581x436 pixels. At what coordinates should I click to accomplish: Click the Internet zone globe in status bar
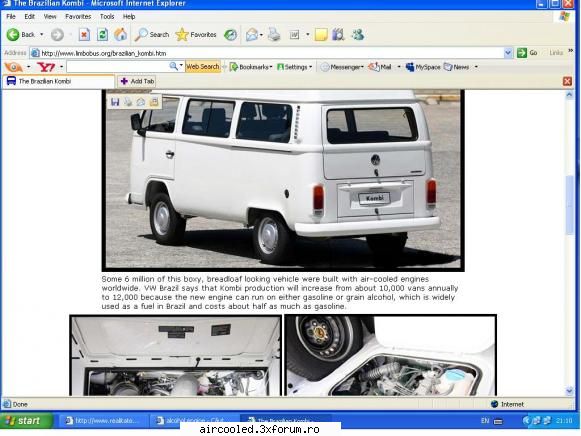click(494, 404)
